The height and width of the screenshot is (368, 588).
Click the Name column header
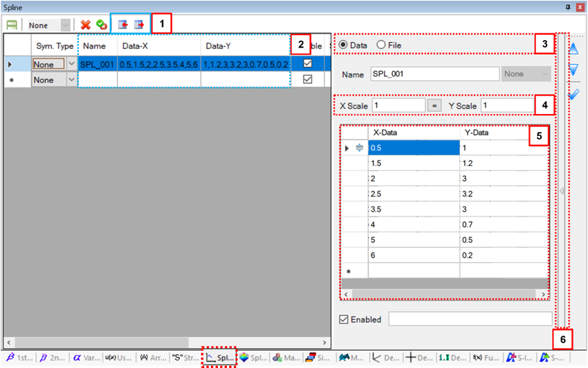pos(98,46)
